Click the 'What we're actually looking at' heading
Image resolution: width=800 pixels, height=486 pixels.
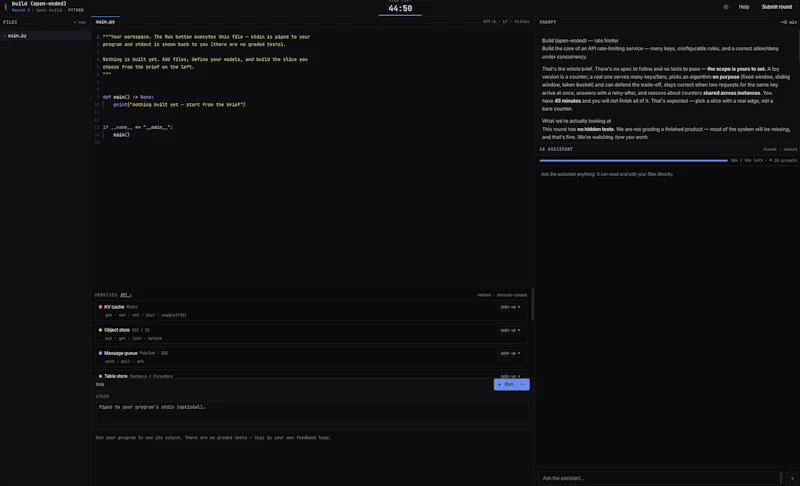point(576,121)
